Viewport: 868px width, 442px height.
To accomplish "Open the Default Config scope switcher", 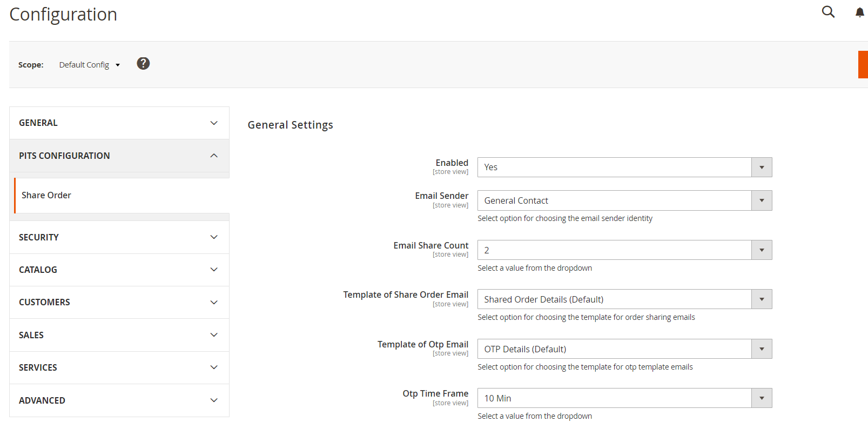I will (x=89, y=65).
